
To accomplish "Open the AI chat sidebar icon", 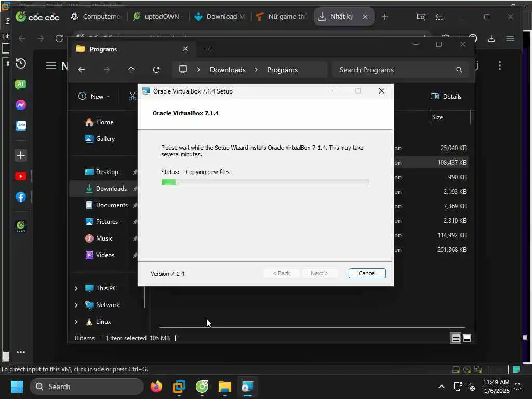I will pos(21,84).
